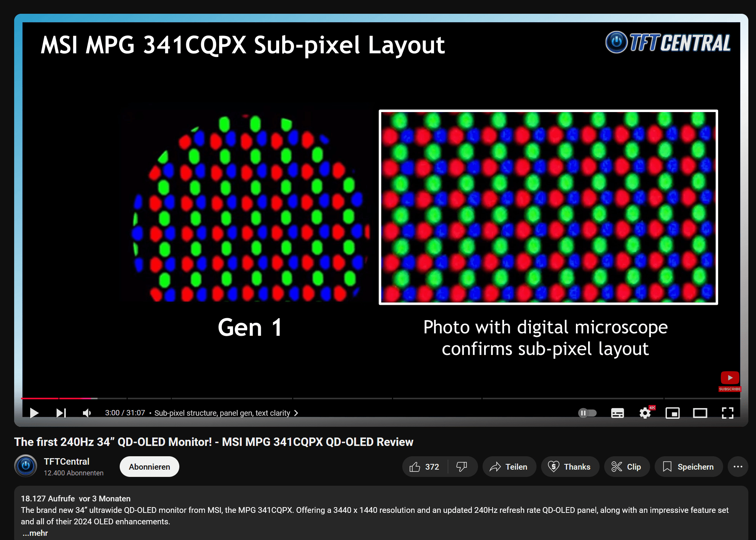Skip to the next video

tap(61, 413)
